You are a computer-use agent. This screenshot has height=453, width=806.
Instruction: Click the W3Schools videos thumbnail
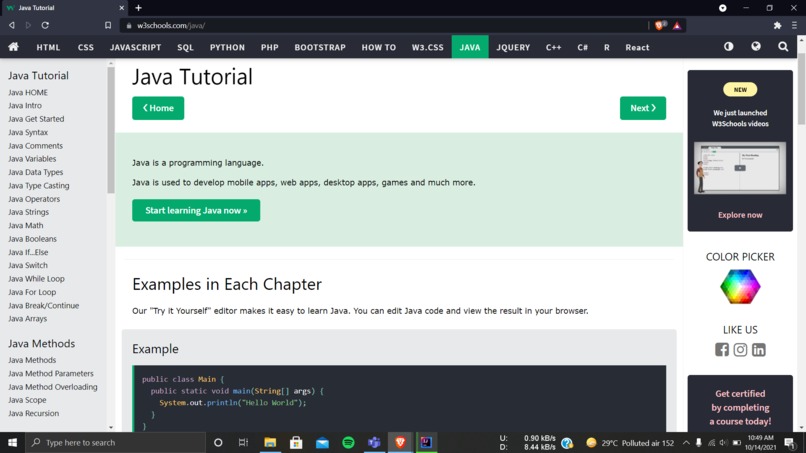coord(740,168)
